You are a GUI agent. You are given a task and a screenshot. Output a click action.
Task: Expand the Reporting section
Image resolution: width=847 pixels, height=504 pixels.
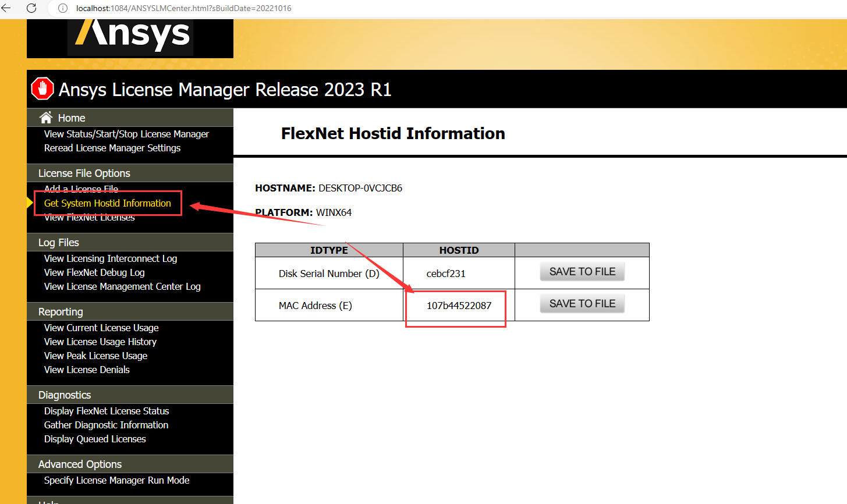point(59,311)
